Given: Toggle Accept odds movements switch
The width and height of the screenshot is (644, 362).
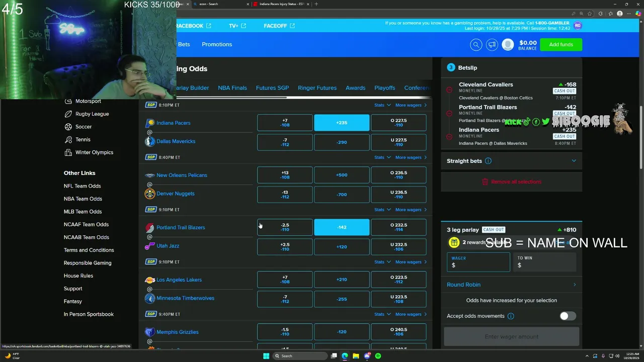Looking at the screenshot, I should click(568, 316).
